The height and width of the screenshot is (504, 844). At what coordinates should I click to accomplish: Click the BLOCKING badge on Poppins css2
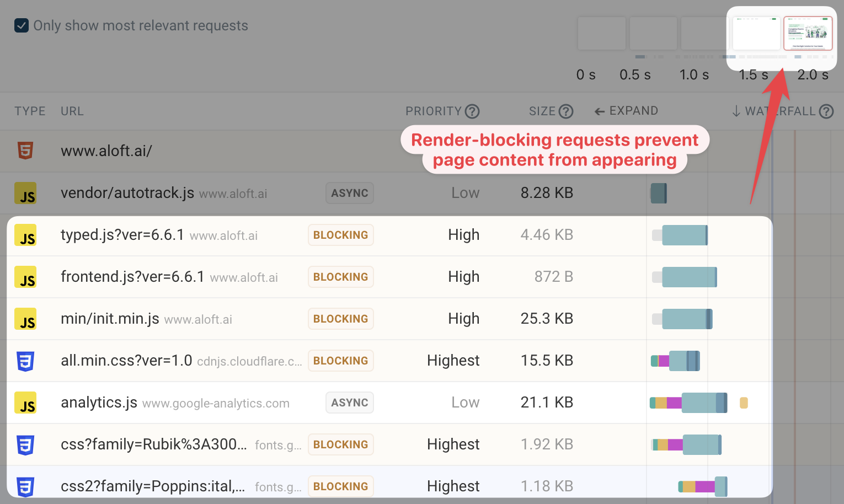coord(341,486)
